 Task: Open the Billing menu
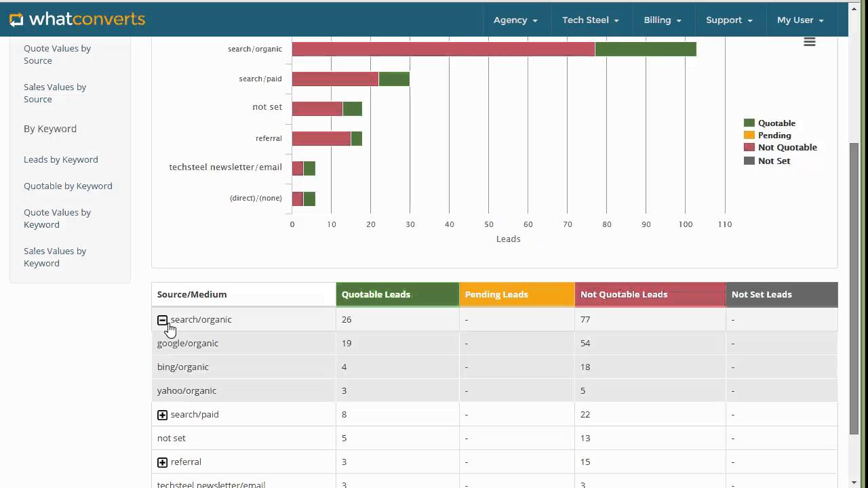point(662,20)
